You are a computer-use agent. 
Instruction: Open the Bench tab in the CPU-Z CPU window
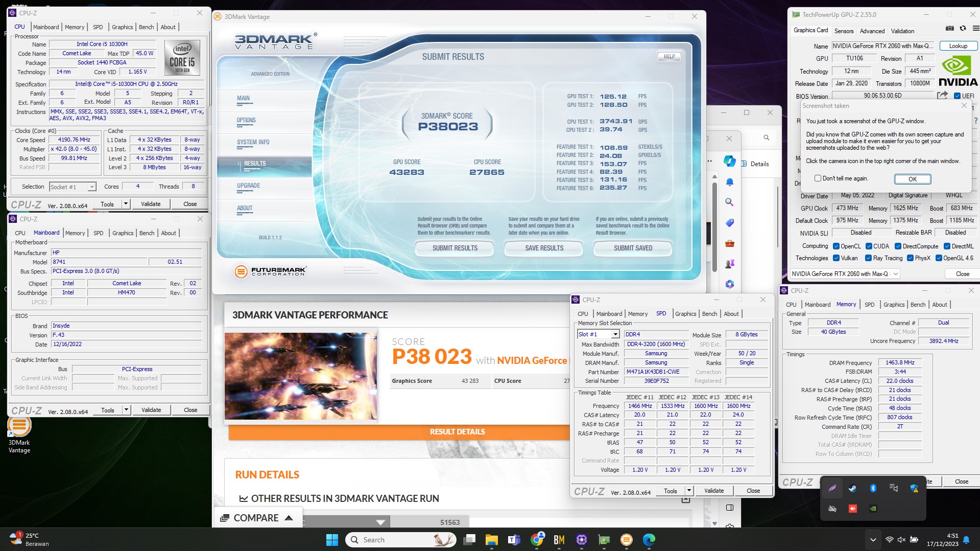[147, 27]
